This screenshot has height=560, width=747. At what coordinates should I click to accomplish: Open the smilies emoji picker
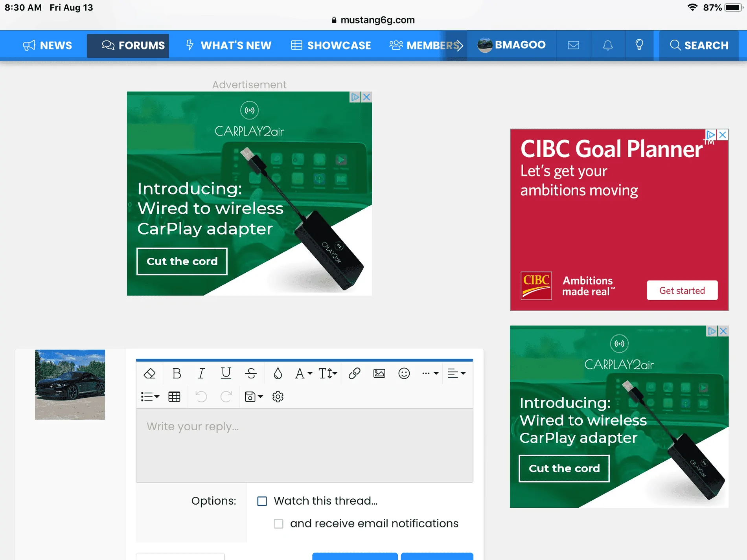[x=404, y=373]
